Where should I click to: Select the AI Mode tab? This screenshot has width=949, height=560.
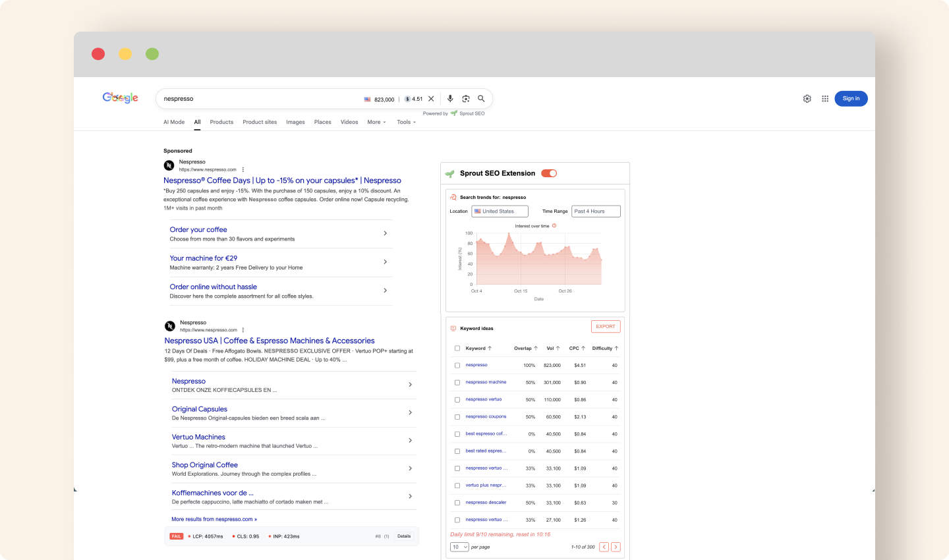click(173, 122)
